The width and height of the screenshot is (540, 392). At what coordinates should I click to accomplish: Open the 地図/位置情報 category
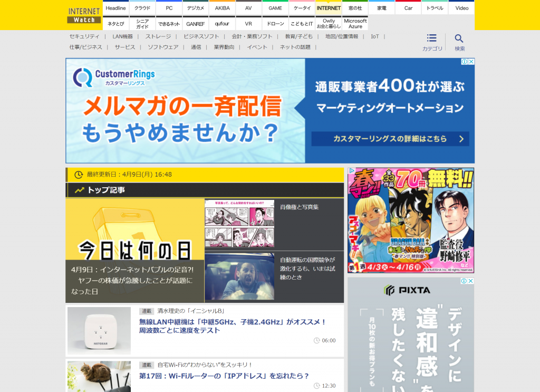[342, 36]
